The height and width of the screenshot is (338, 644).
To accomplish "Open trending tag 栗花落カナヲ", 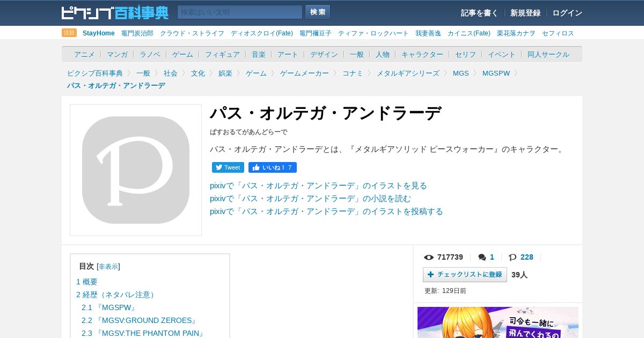I will pyautogui.click(x=516, y=33).
